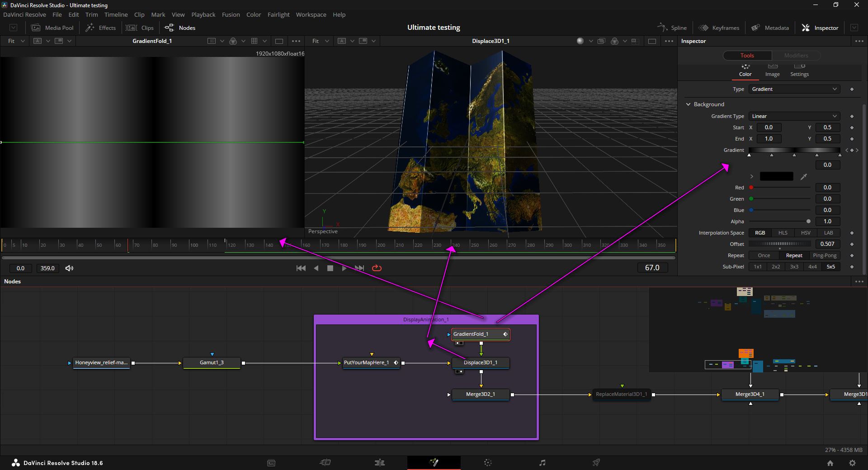Click the black color swatch

click(776, 176)
